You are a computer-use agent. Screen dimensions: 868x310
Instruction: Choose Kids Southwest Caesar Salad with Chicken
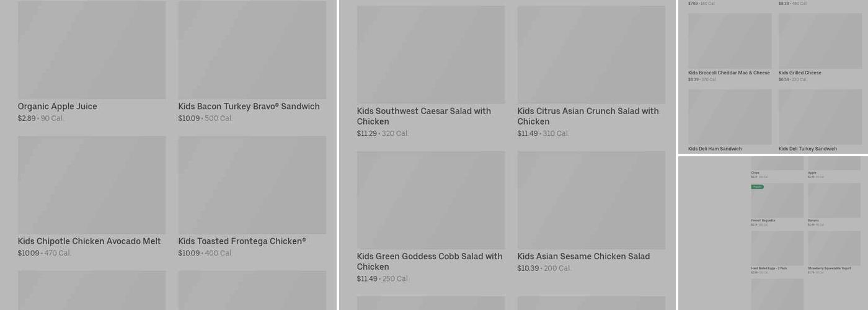(x=423, y=116)
